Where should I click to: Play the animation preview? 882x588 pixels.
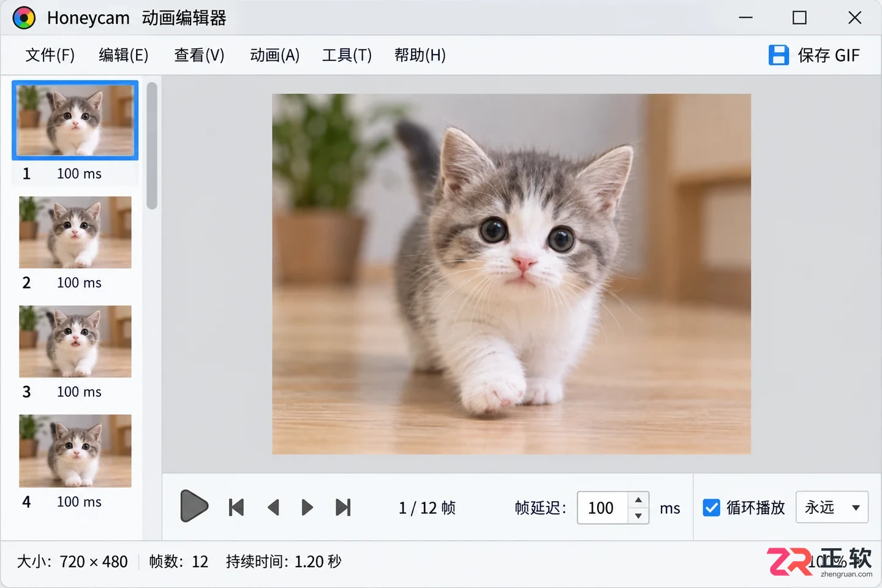(194, 506)
